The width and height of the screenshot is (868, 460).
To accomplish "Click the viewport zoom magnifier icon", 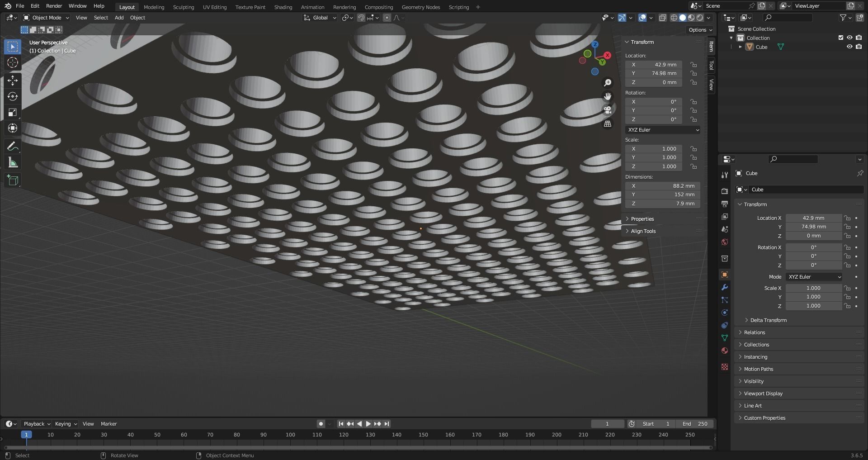I will pos(608,83).
